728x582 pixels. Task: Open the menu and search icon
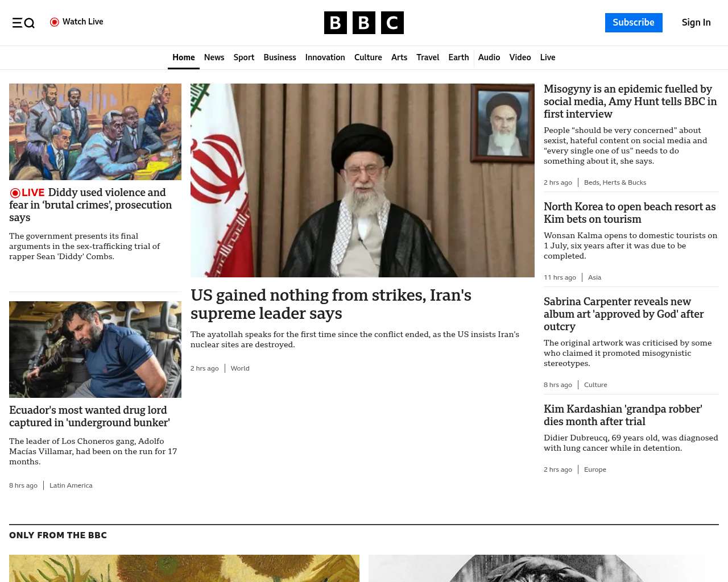[23, 23]
